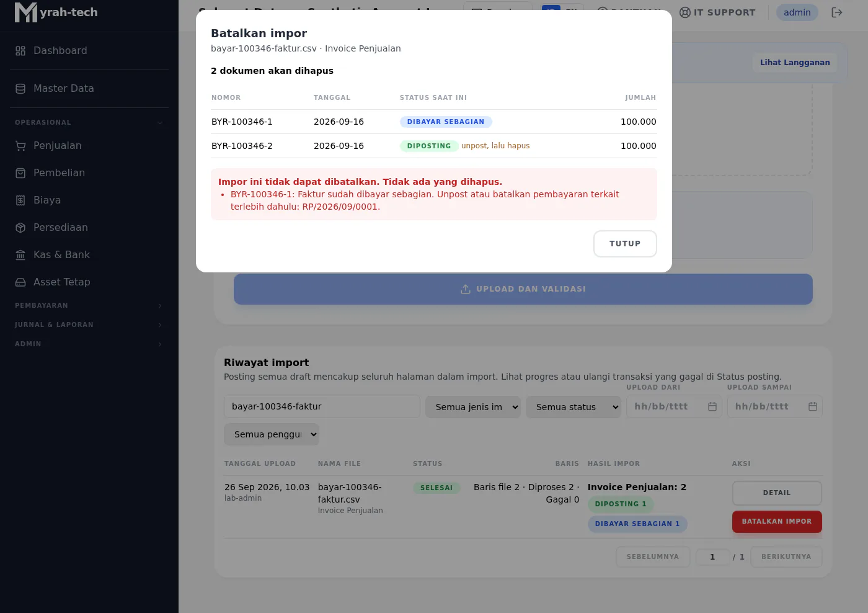This screenshot has width=868, height=613.
Task: Click the page number input field
Action: (x=712, y=557)
